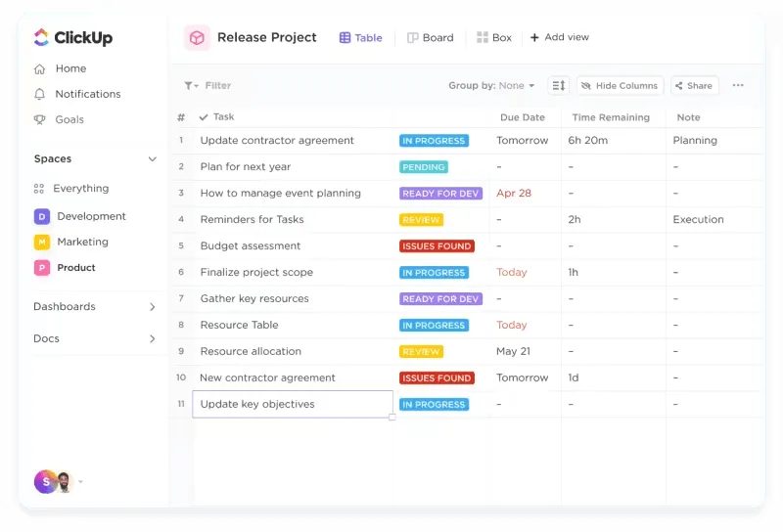
Task: Select the Development space D icon
Action: (42, 216)
